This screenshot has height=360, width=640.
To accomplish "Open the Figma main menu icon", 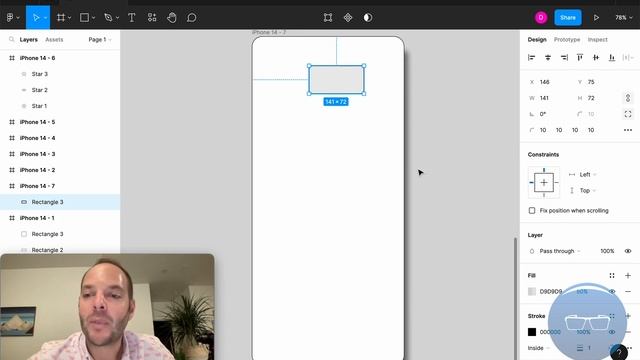I will (x=10, y=18).
